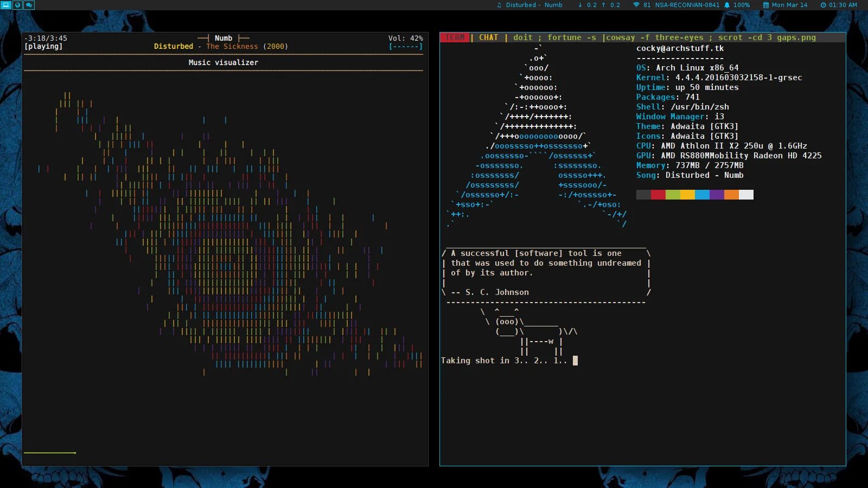Viewport: 868px width, 488px height.
Task: Click the 'Disturbed' artist name in player
Action: click(x=174, y=47)
